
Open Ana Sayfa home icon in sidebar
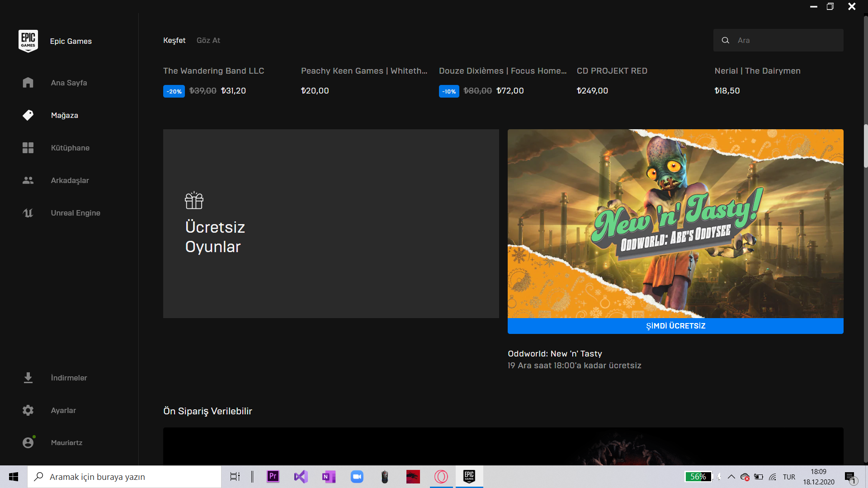[x=28, y=83]
